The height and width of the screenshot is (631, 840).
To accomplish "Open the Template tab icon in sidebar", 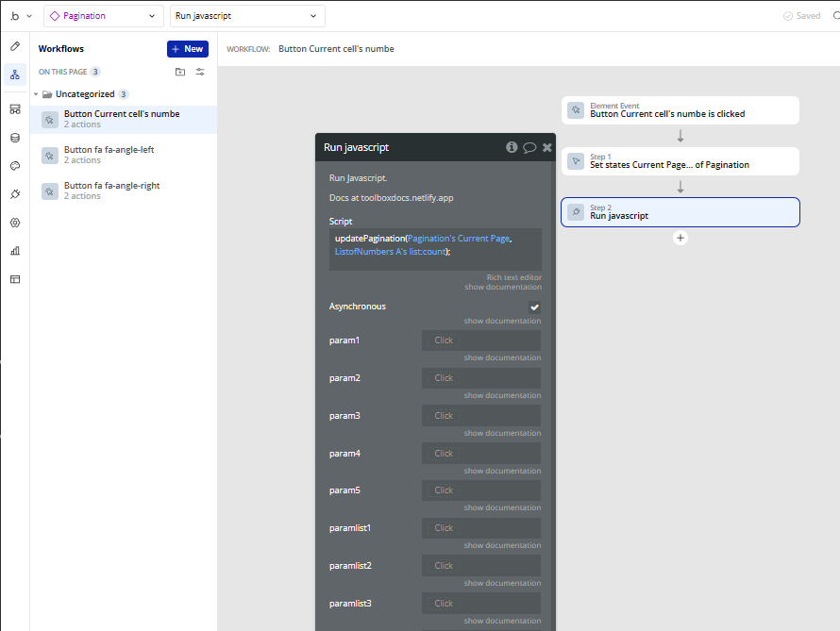I will (x=15, y=279).
